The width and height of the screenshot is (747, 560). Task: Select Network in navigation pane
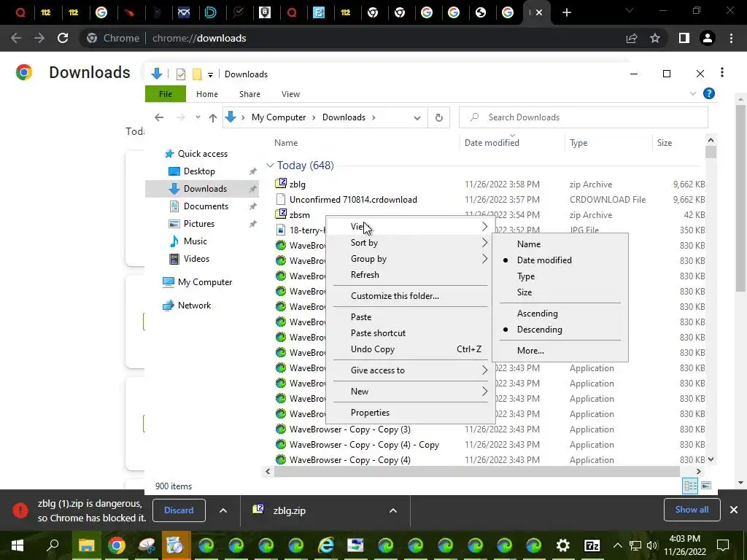(x=194, y=306)
